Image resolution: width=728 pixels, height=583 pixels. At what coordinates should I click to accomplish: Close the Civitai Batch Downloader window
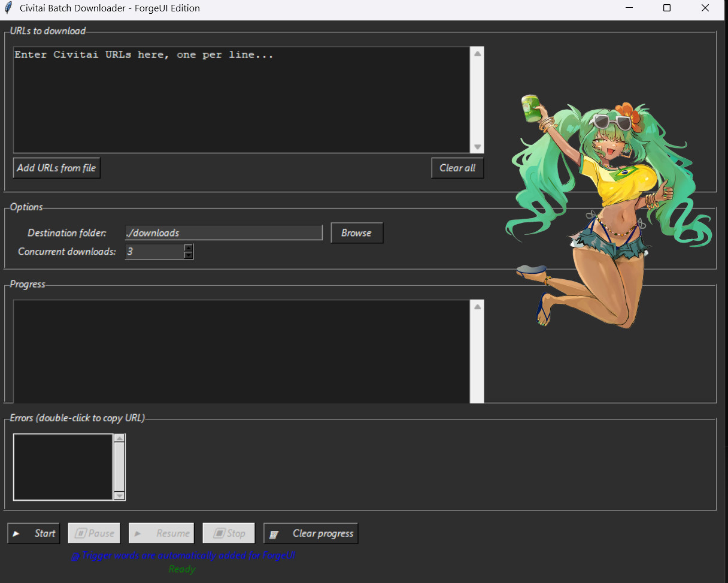(705, 8)
